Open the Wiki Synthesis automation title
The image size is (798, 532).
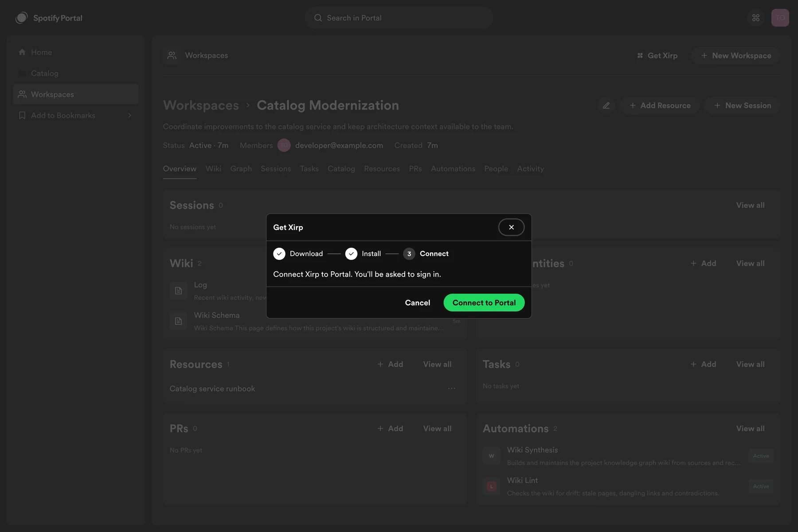[x=532, y=450]
